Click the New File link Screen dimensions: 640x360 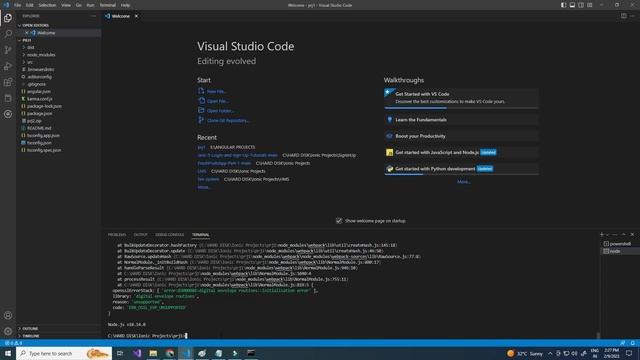click(x=216, y=91)
